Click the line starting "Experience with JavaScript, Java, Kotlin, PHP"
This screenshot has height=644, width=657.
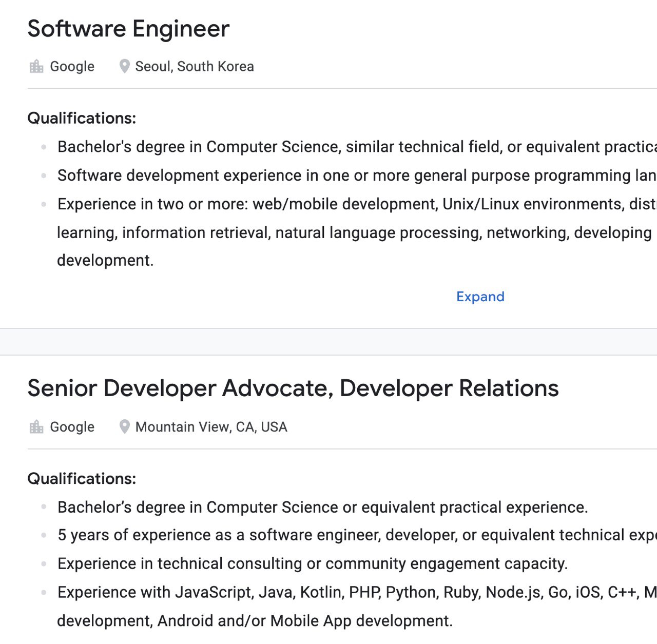(x=357, y=593)
